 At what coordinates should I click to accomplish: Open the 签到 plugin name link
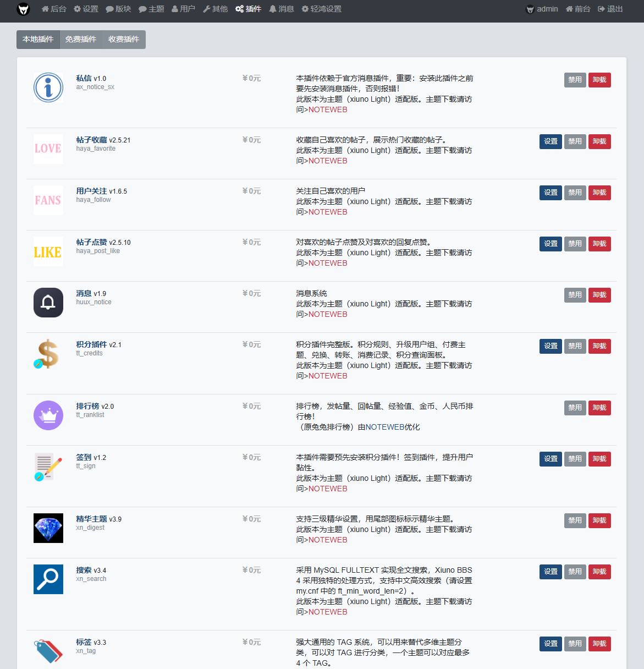[84, 458]
